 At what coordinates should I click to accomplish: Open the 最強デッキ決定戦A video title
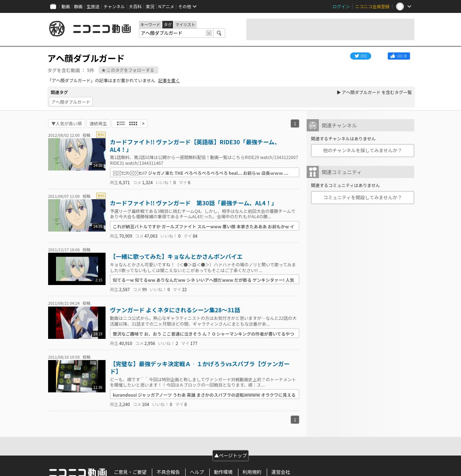pos(200,368)
